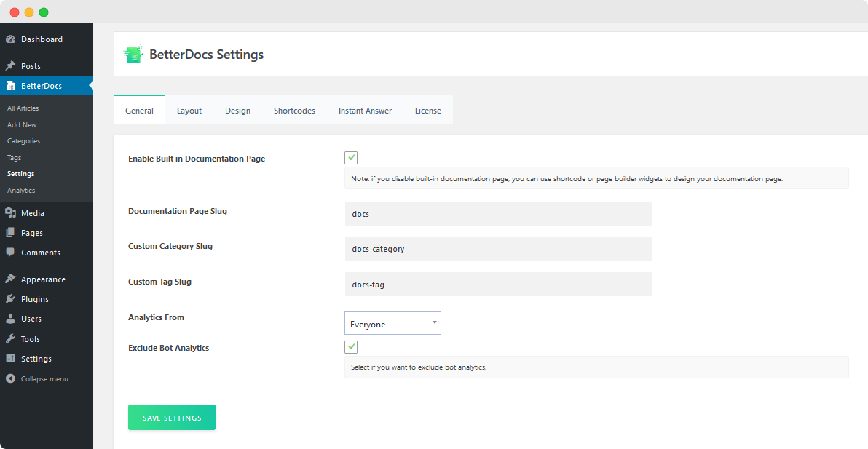Open the Analytics From dropdown
This screenshot has width=868, height=449.
[392, 323]
